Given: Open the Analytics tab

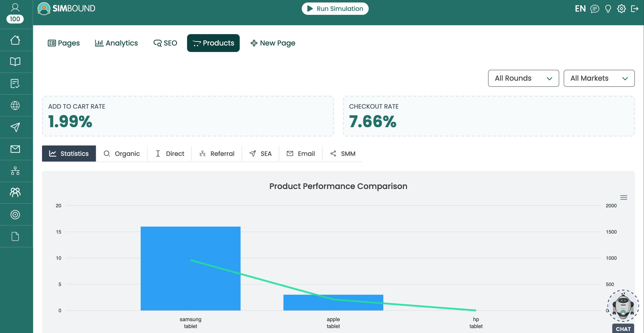Looking at the screenshot, I should (116, 43).
